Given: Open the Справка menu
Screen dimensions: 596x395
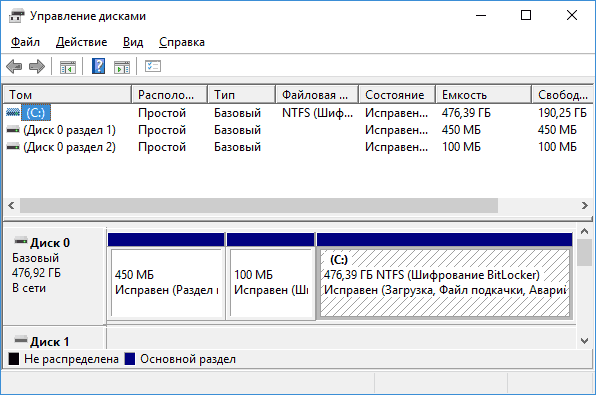Looking at the screenshot, I should (182, 42).
